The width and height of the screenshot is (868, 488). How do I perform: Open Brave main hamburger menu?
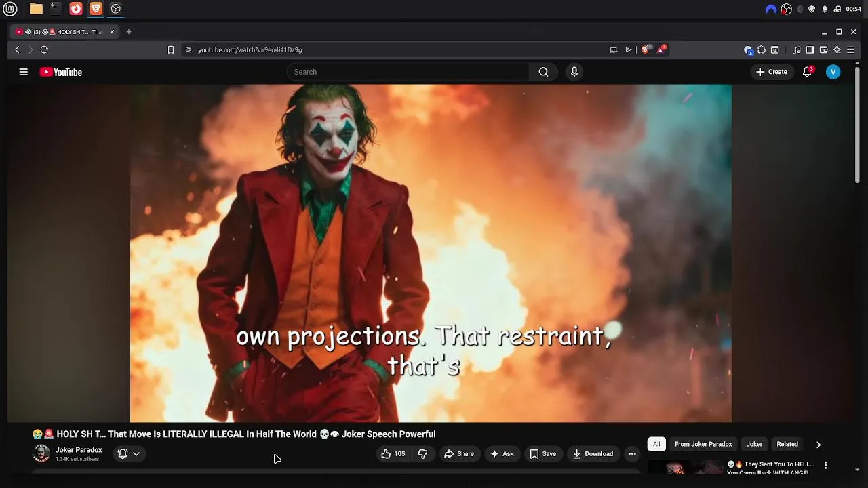(850, 49)
